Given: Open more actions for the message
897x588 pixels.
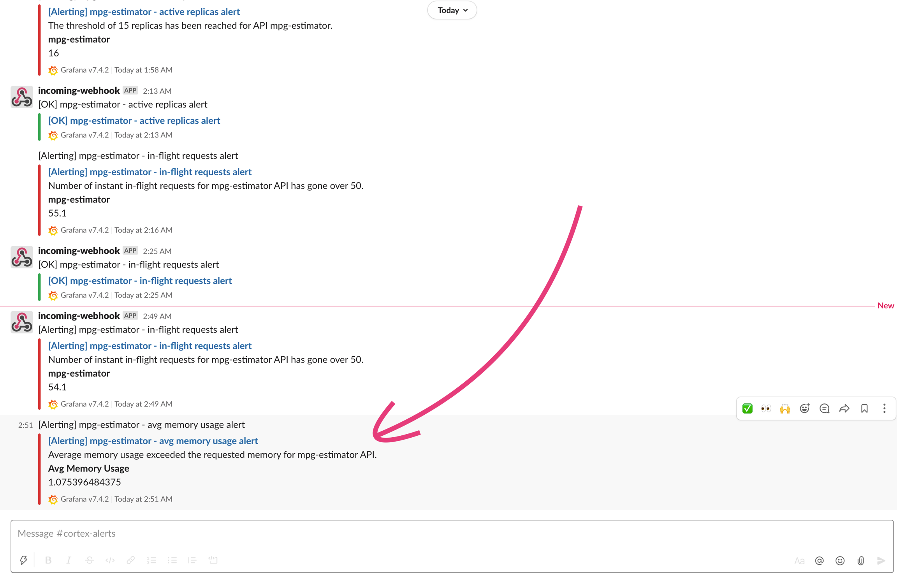Looking at the screenshot, I should pyautogui.click(x=884, y=408).
